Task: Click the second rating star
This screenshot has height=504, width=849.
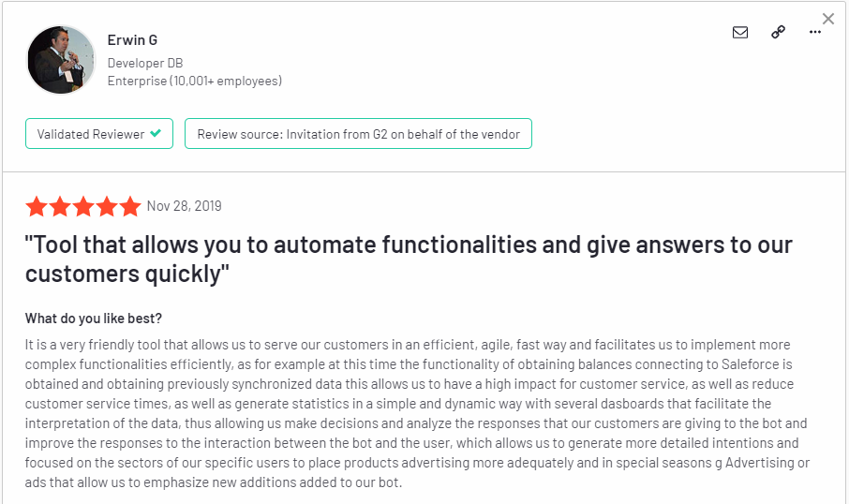Action: coord(60,206)
